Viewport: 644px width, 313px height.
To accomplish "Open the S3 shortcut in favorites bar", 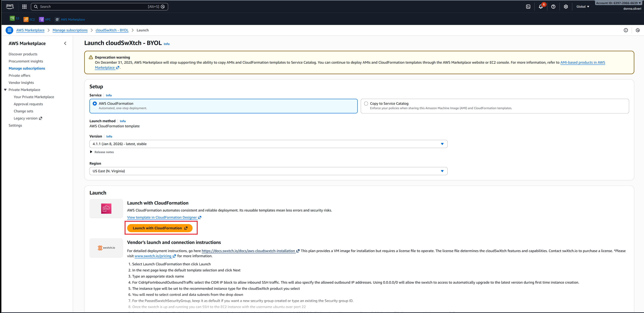I will [14, 19].
